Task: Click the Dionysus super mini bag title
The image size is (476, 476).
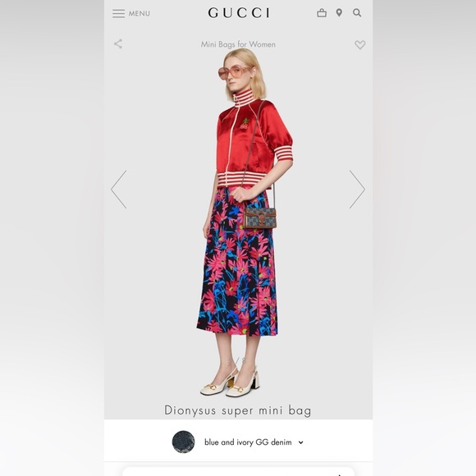Action: 238,410
